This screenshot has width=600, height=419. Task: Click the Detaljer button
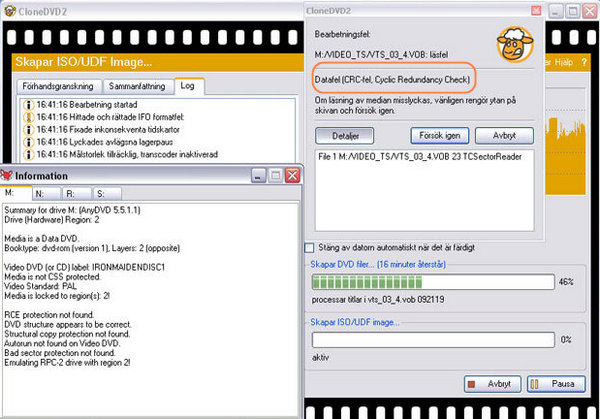[x=345, y=136]
